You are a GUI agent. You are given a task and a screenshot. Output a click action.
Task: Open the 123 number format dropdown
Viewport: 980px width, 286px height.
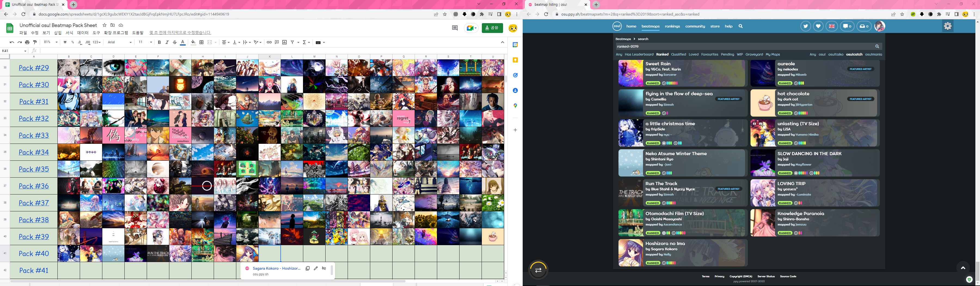[97, 42]
